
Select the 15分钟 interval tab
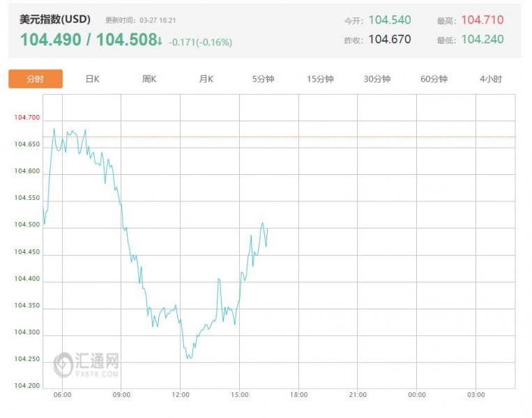click(320, 79)
